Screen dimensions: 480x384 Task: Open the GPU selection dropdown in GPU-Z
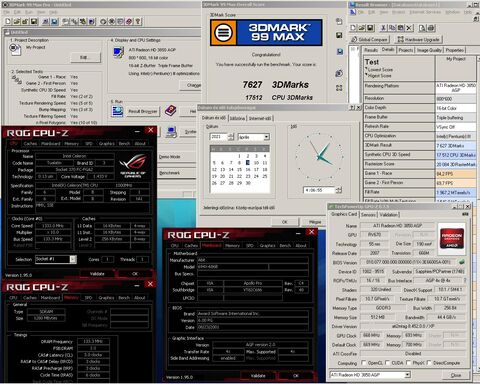[x=407, y=375]
